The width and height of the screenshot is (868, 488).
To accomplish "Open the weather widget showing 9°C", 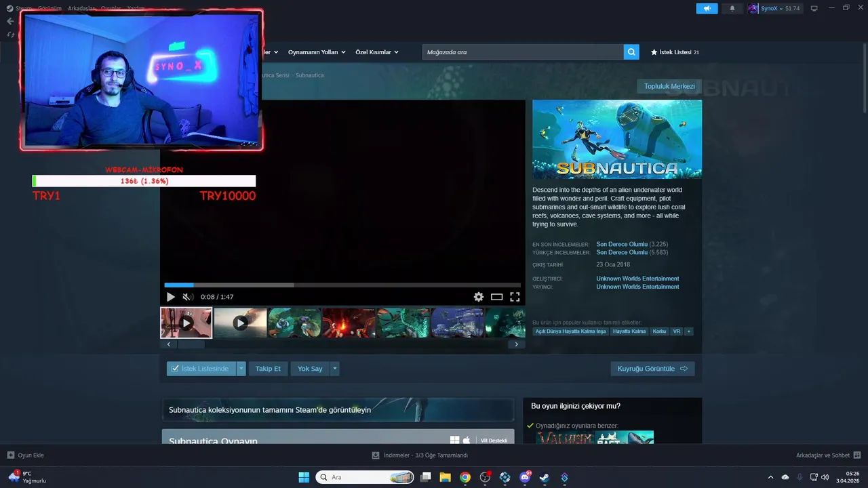I will click(27, 477).
